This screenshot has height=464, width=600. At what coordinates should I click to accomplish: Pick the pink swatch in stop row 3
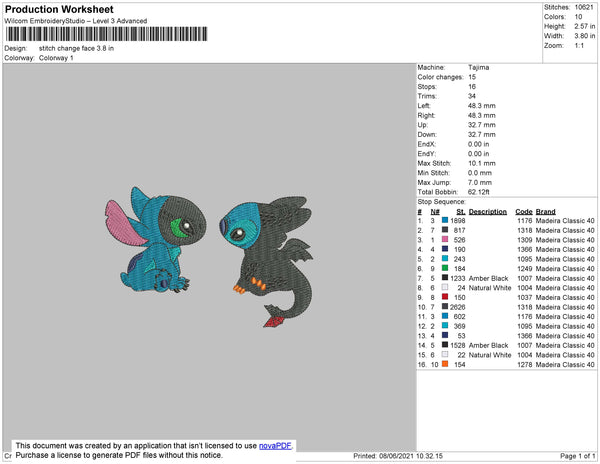tap(445, 239)
